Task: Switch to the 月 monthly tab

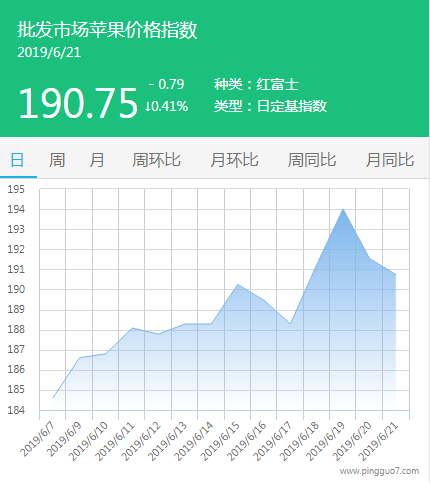Action: coord(97,160)
